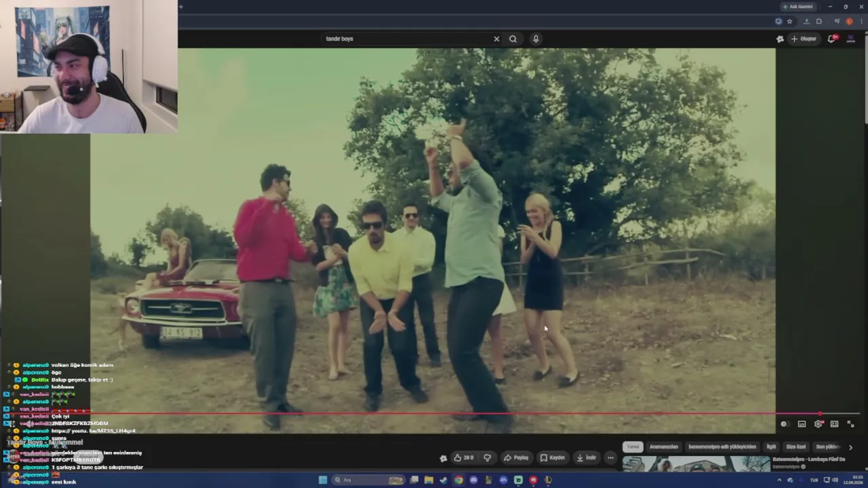The height and width of the screenshot is (488, 868).
Task: Click the Paylaş share button
Action: click(516, 457)
